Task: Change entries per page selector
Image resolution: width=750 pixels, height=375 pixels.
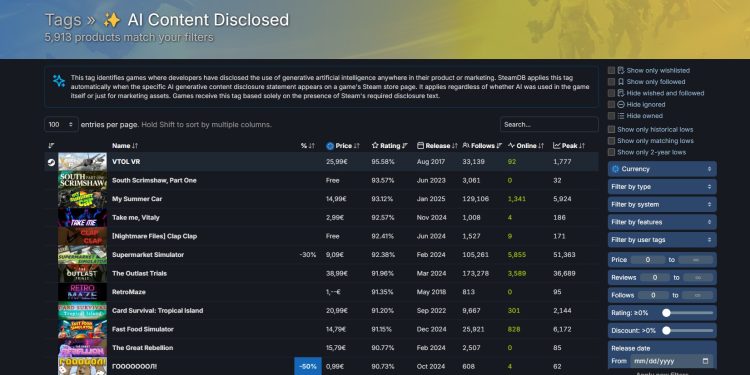Action: pyautogui.click(x=61, y=124)
